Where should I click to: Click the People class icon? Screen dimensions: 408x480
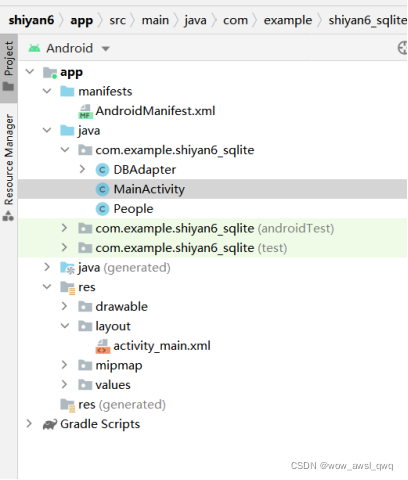(x=102, y=209)
